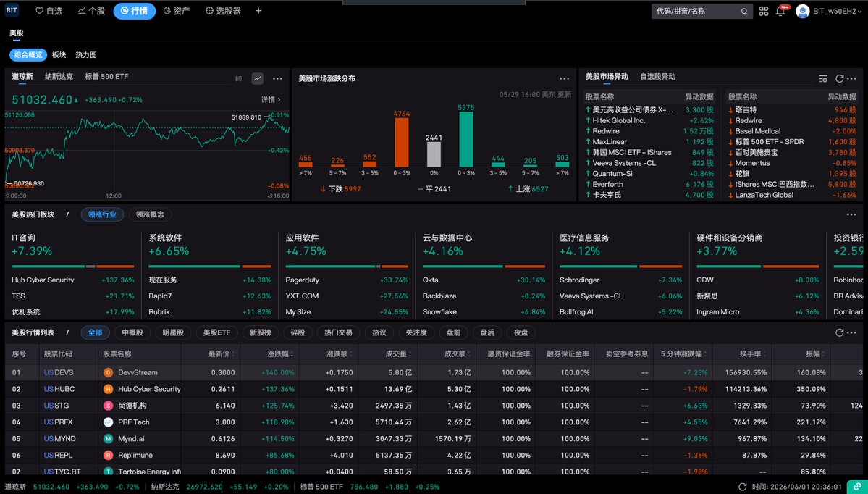Switch to 自选股异动 tab
The height and width of the screenshot is (494, 868).
(x=657, y=77)
